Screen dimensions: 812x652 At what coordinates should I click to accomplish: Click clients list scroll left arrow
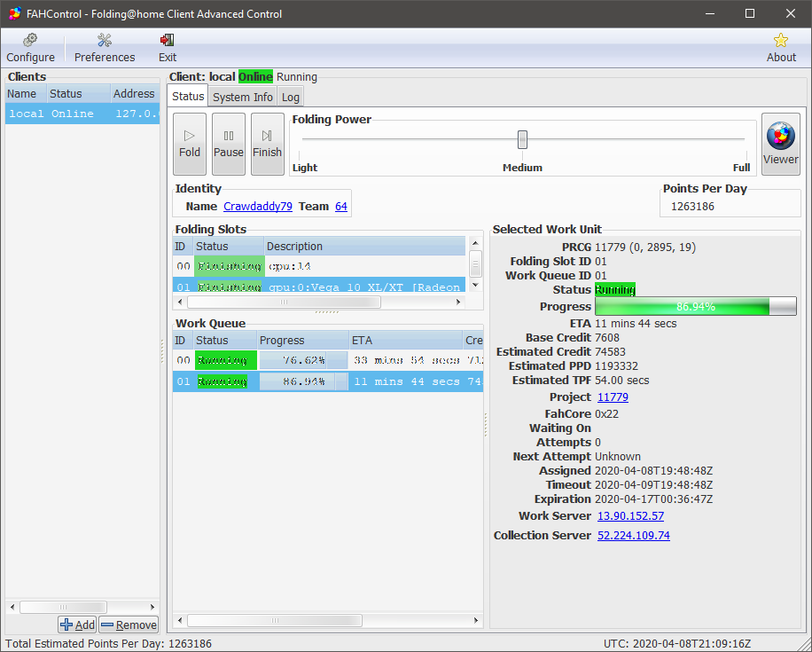12,607
